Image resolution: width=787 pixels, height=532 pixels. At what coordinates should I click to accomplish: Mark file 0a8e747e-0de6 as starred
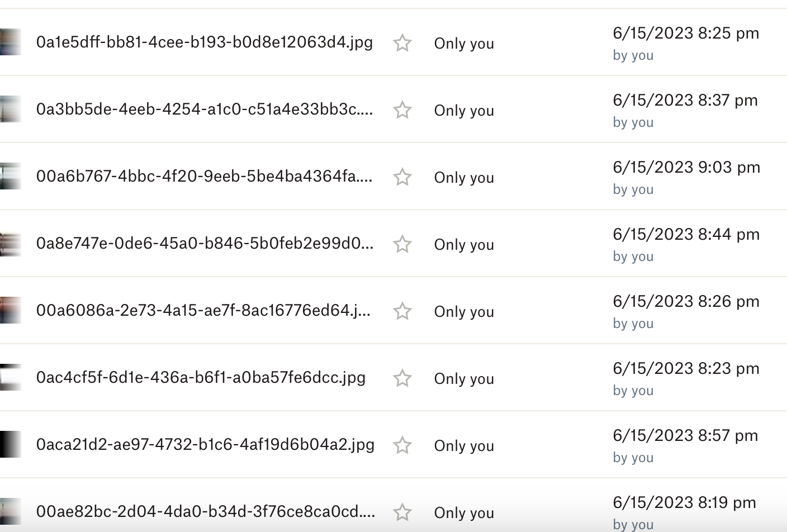[402, 244]
